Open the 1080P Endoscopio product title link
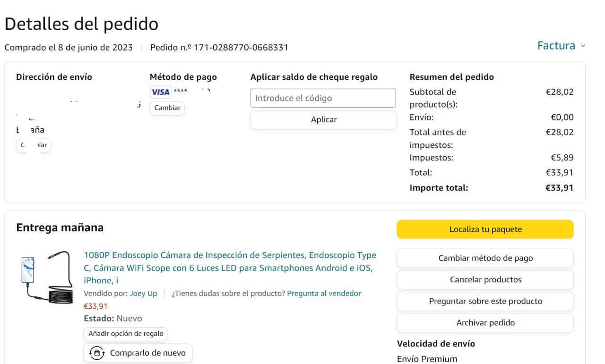 pos(230,268)
